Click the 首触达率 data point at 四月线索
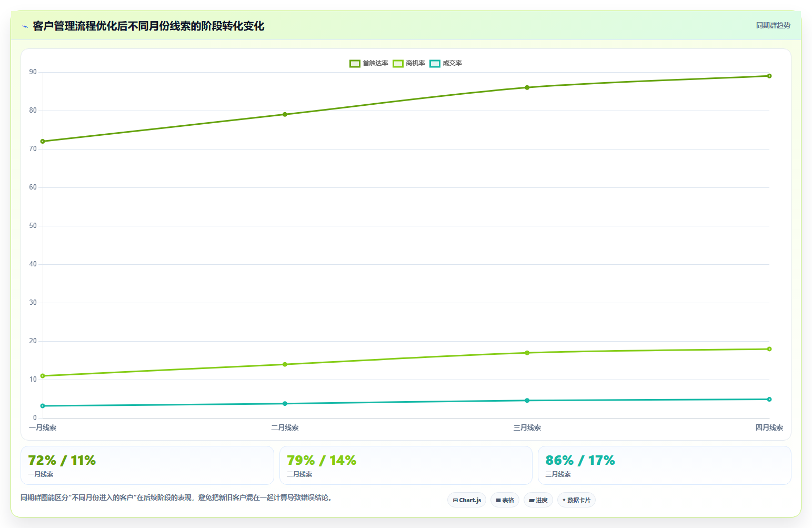Viewport: 812px width, 528px height. [x=769, y=76]
